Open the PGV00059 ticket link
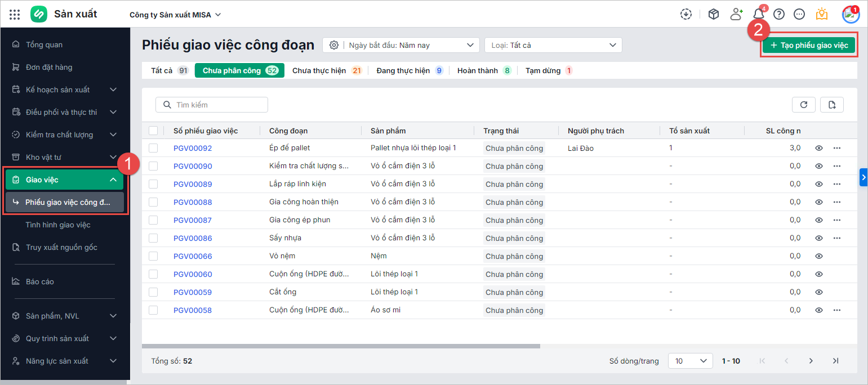Screen dimensions: 868x385 pos(193,292)
